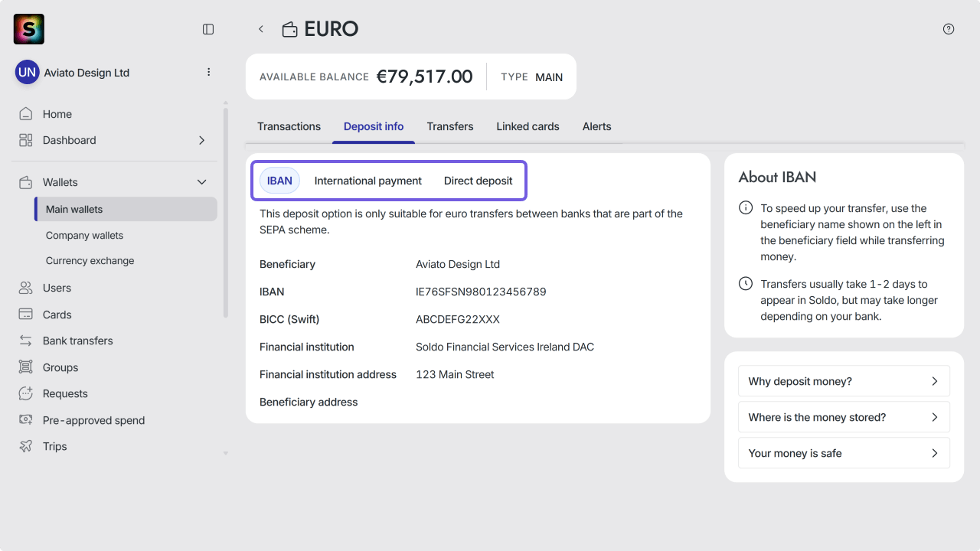Click the Groups icon in sidebar

26,367
